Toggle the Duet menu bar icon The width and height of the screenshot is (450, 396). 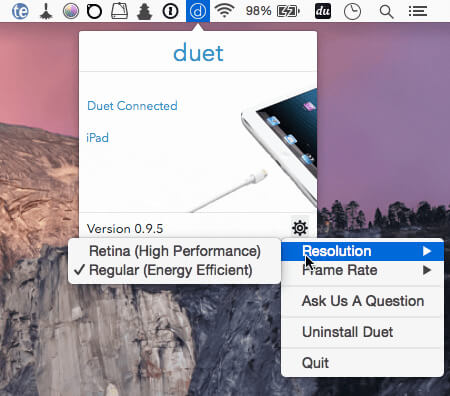coord(198,11)
